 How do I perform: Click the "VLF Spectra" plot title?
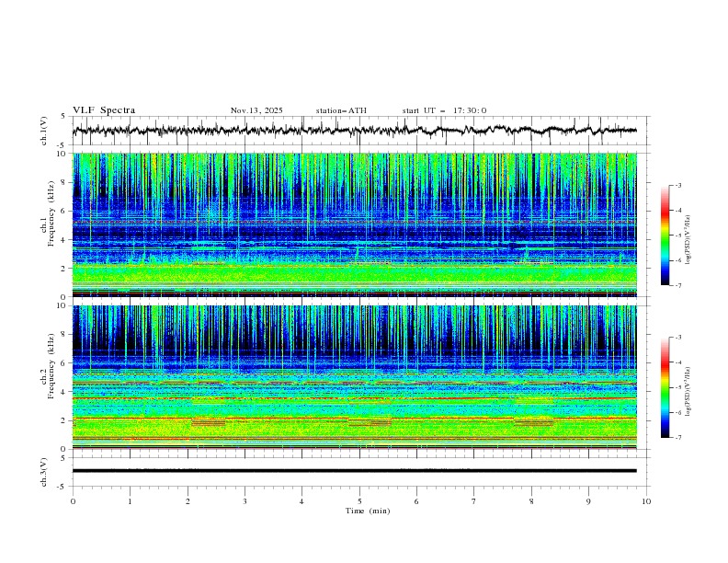(x=104, y=110)
